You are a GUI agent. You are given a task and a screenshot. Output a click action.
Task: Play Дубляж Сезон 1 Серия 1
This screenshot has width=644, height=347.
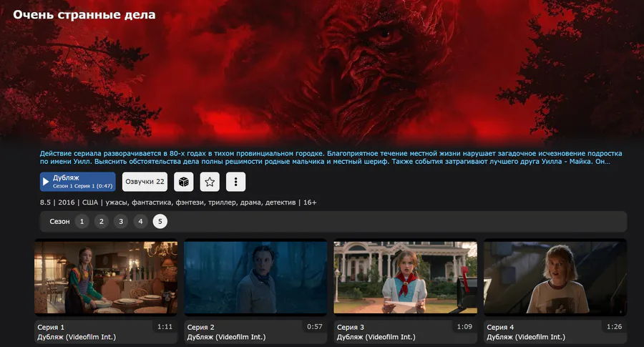tap(77, 182)
